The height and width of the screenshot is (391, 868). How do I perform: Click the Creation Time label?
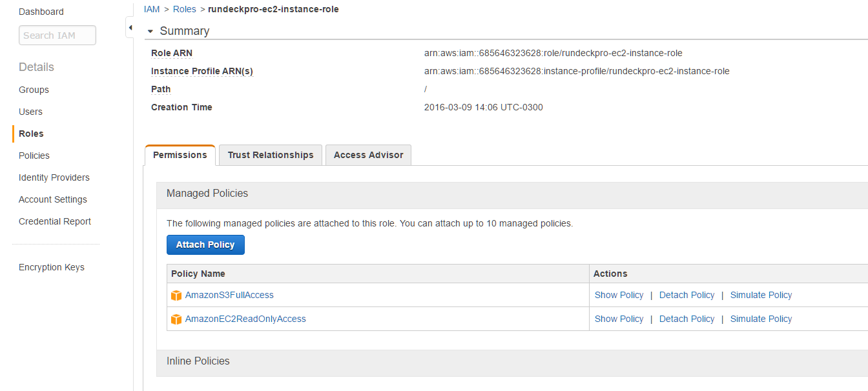[181, 107]
